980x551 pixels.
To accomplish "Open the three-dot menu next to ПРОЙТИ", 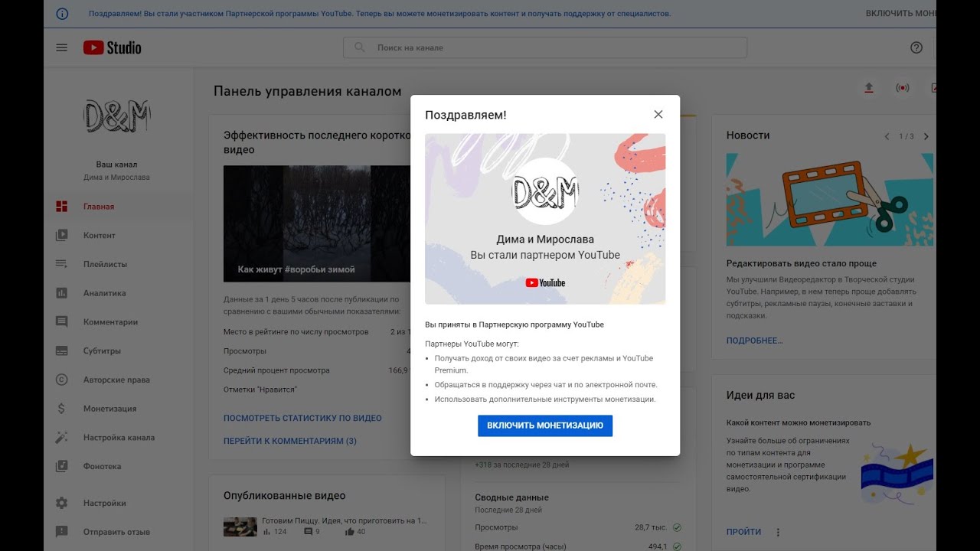I will (779, 532).
